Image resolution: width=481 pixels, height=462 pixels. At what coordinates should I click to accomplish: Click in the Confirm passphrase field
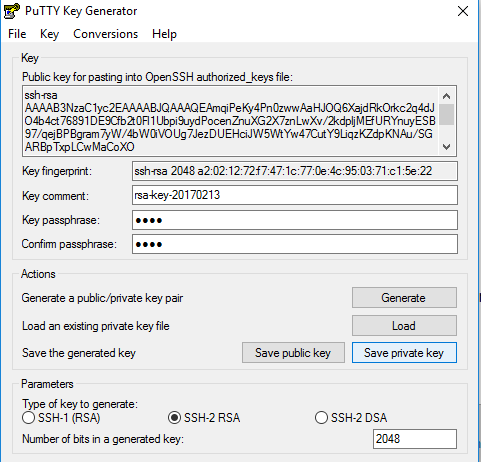click(295, 244)
